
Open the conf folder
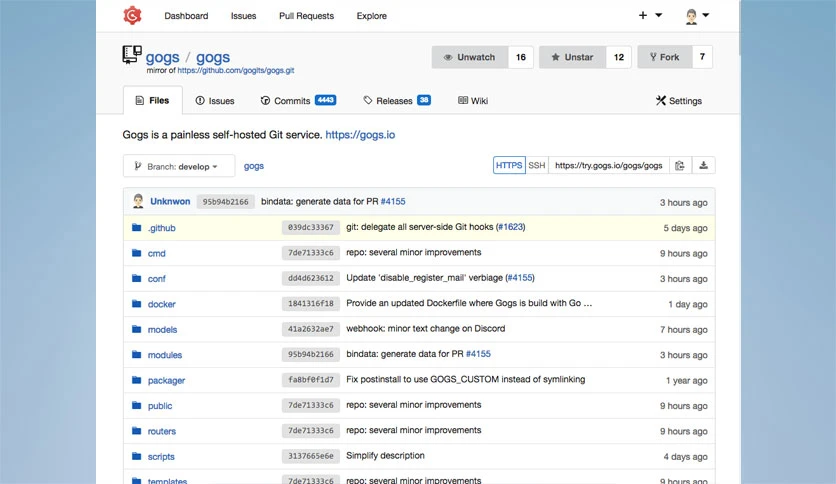[157, 278]
